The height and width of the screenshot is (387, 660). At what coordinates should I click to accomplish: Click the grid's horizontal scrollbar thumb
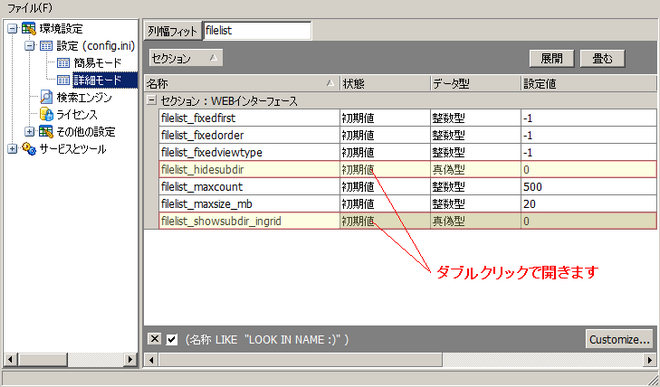[x=300, y=360]
